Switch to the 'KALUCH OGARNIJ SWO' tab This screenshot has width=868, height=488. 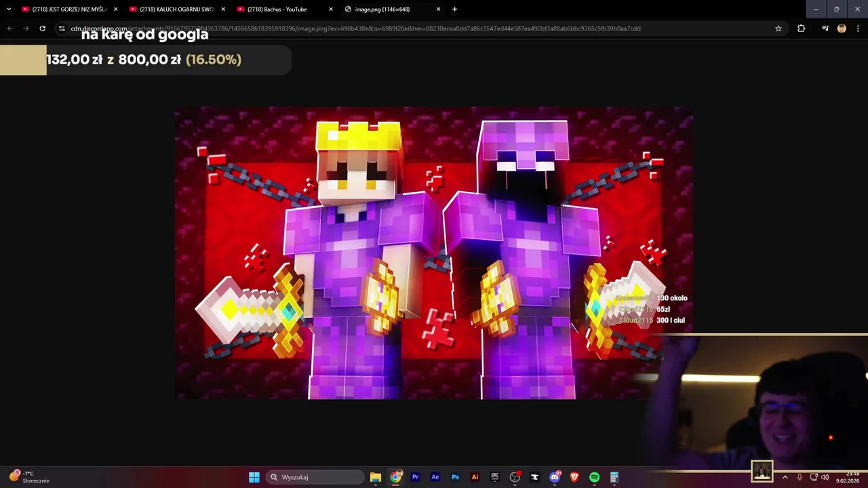[x=176, y=9]
